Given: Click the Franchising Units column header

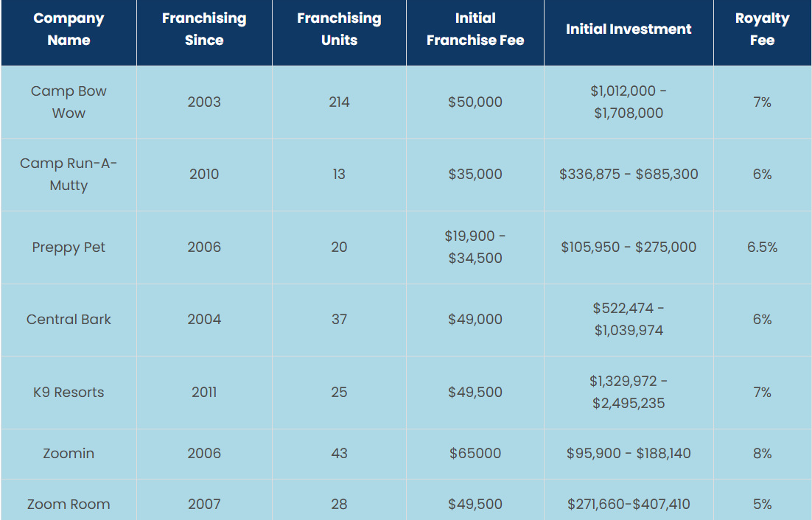Looking at the screenshot, I should pyautogui.click(x=339, y=29).
